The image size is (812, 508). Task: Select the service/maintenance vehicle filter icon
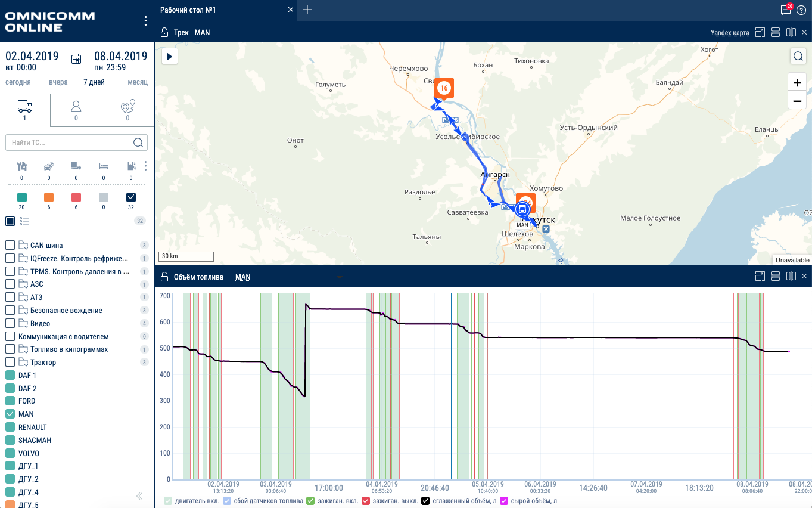[x=22, y=166]
